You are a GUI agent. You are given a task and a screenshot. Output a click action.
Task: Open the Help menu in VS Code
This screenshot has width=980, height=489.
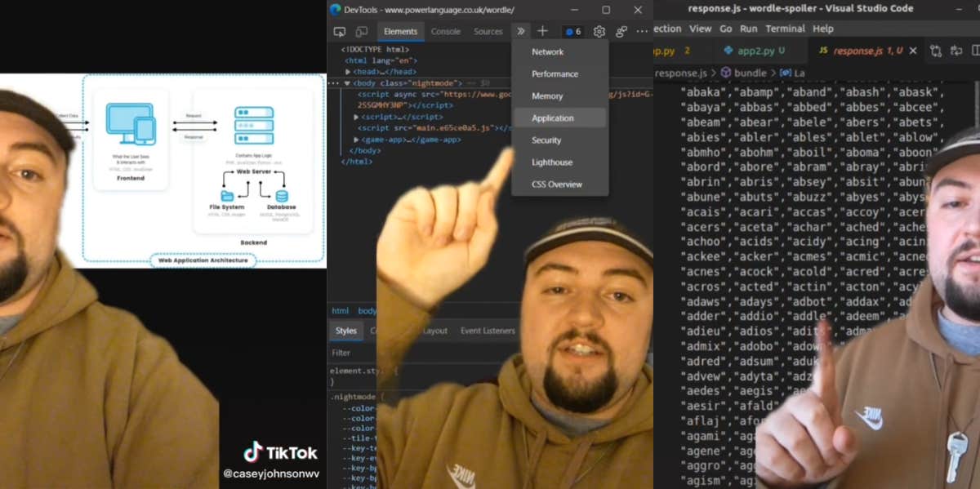(x=823, y=28)
